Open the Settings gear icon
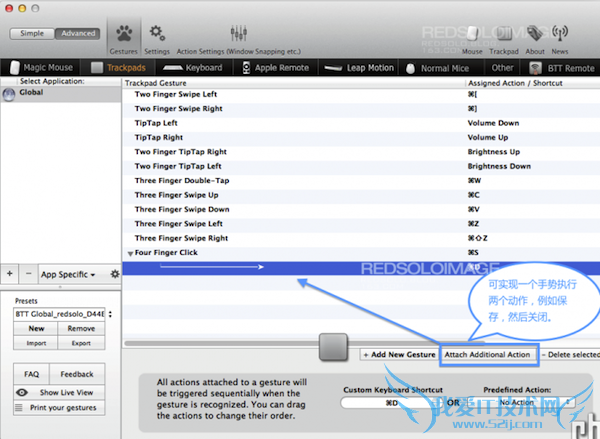The image size is (600, 439). tap(157, 33)
